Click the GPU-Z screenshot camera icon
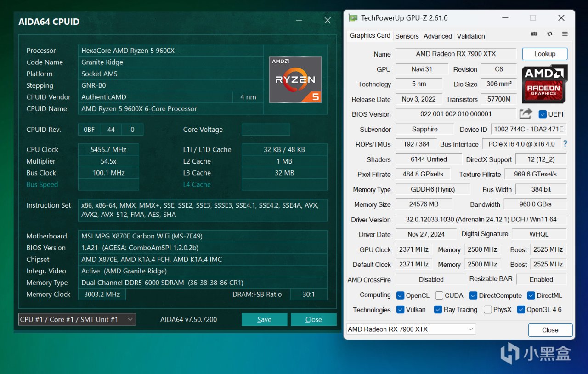 (x=534, y=34)
